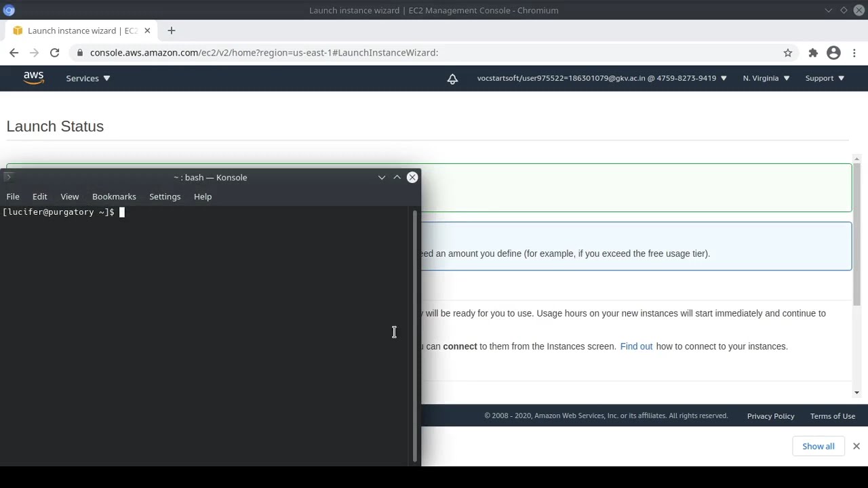Open the Chromium profile avatar

click(x=833, y=53)
